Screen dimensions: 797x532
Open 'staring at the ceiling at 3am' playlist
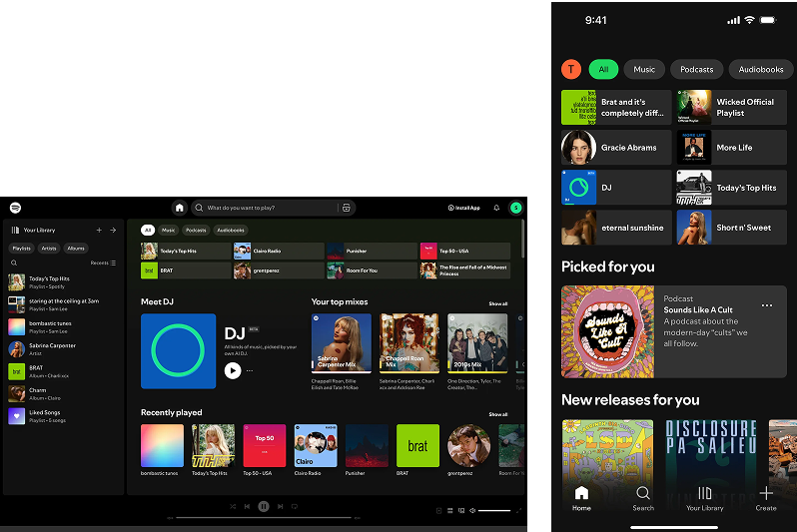click(x=64, y=304)
